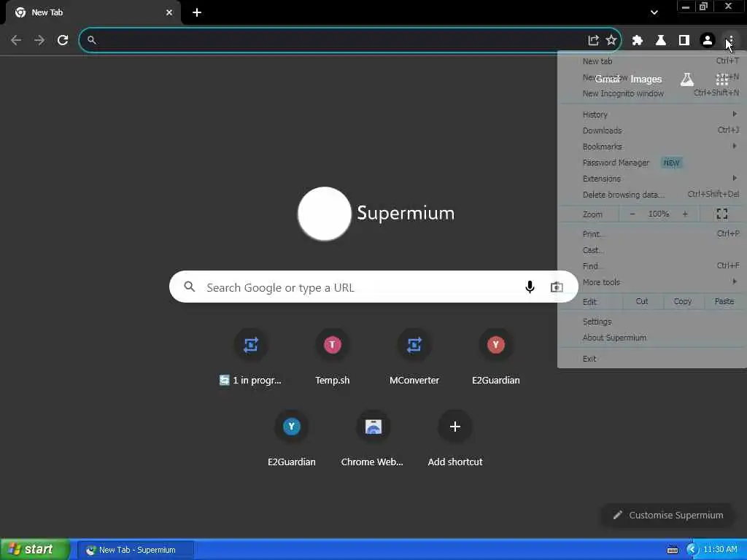Toggle the side panel icon

click(684, 41)
